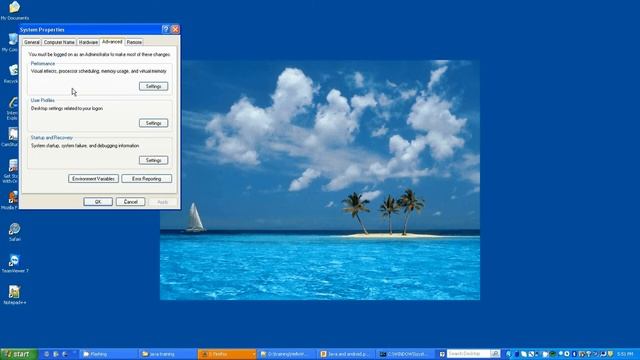Click in the Search Desktop field
Image resolution: width=640 pixels, height=360 pixels.
469,353
